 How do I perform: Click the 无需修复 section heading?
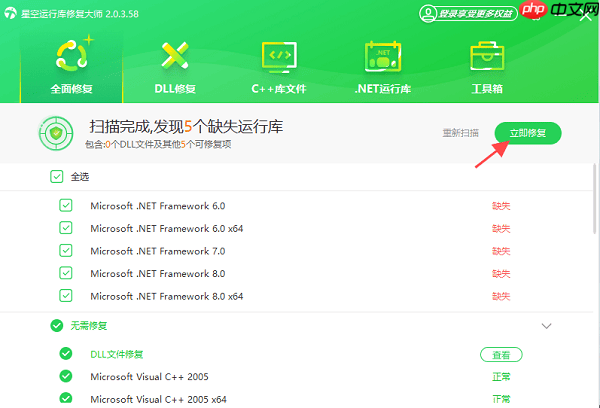89,326
